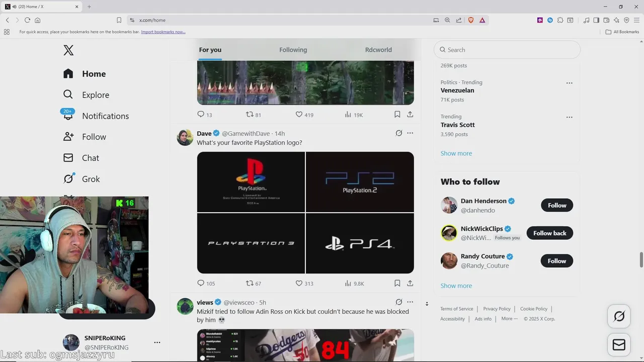Open the X logo home link
This screenshot has height=362, width=644.
[x=68, y=50]
